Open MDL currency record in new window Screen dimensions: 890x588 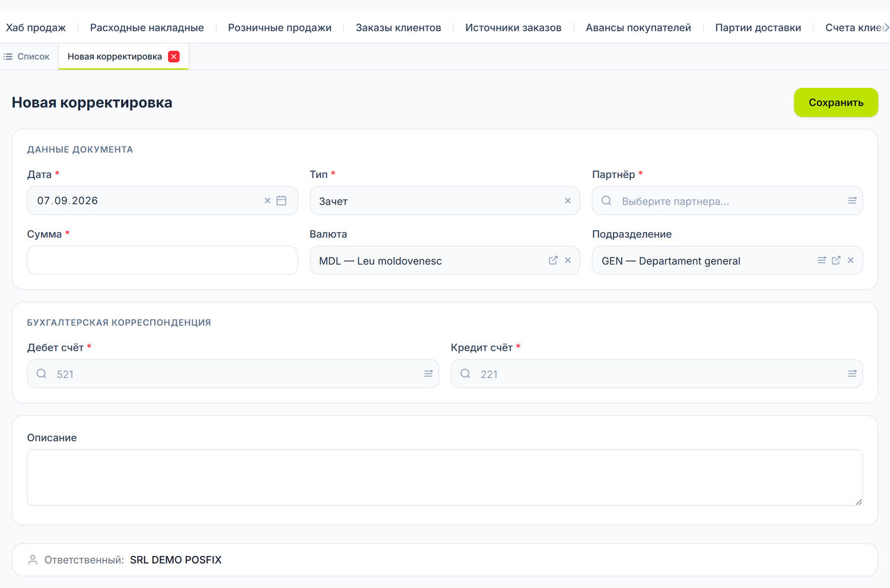[553, 260]
